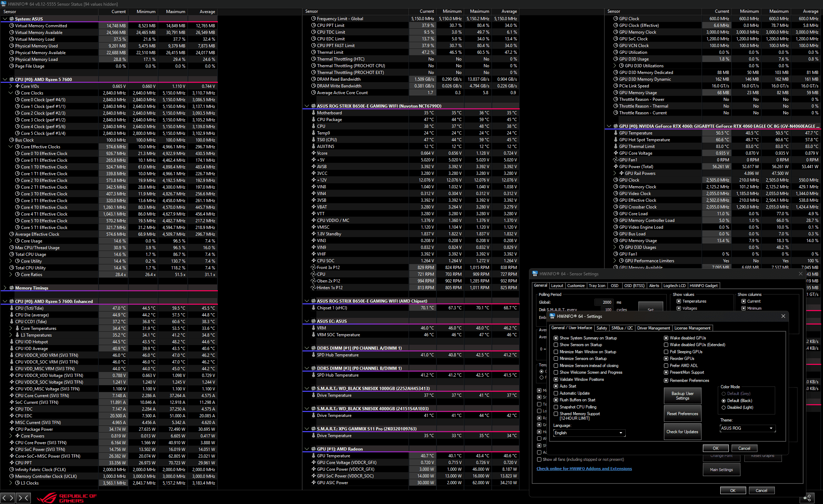The height and width of the screenshot is (504, 823).
Task: Open the Language dropdown
Action: click(x=589, y=433)
